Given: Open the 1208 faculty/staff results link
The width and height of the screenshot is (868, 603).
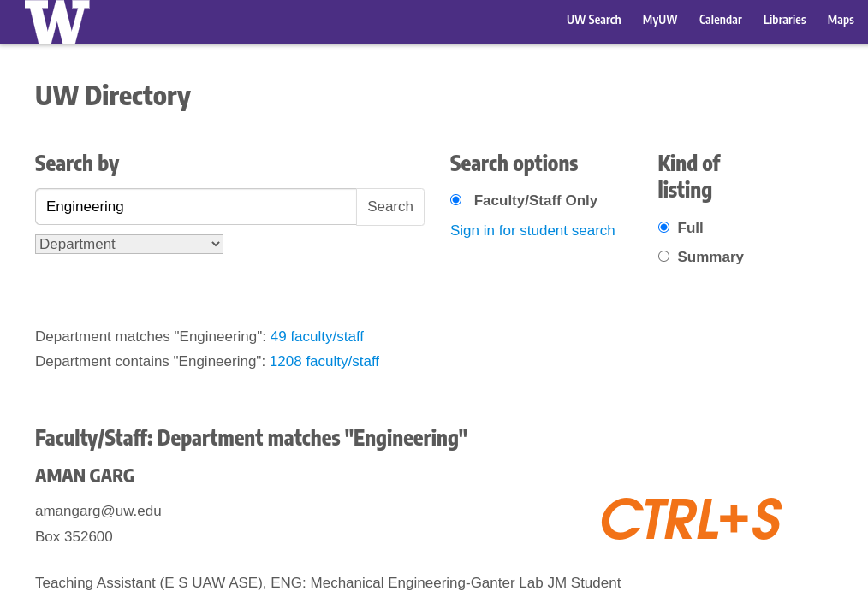Looking at the screenshot, I should pyautogui.click(x=324, y=361).
